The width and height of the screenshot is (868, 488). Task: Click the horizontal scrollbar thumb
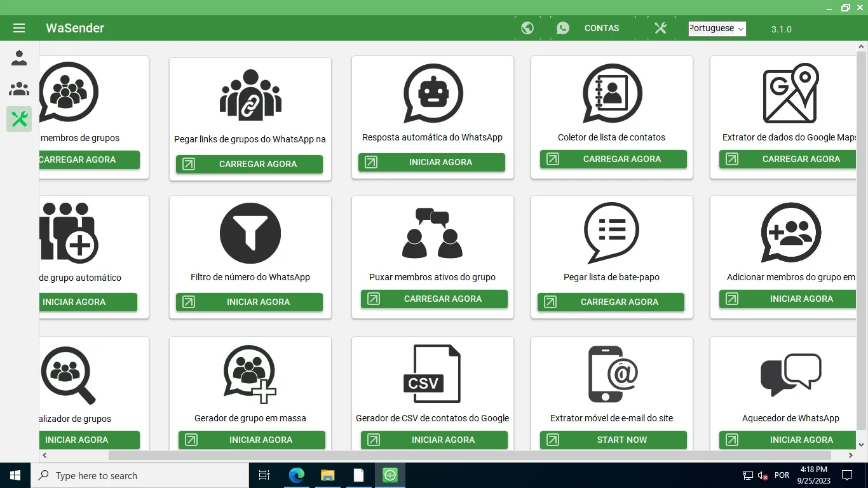(x=470, y=456)
